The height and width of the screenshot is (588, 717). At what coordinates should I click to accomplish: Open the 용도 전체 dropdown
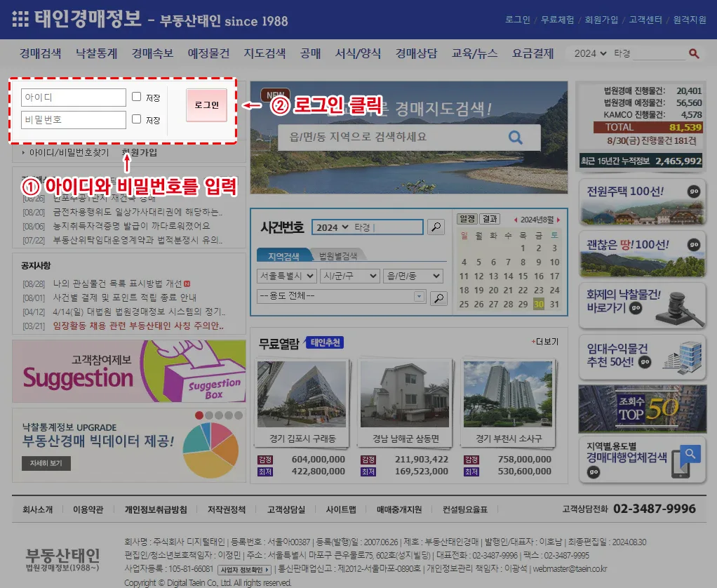click(341, 296)
